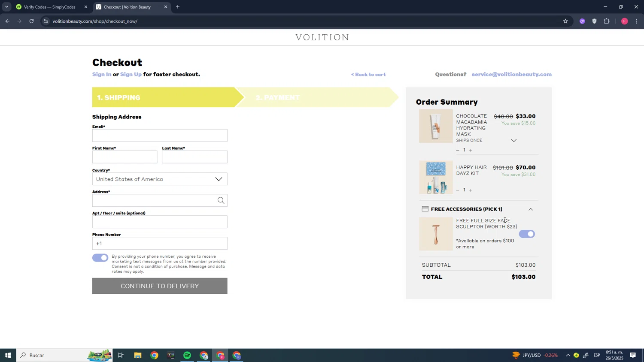Toggle marketing text message consent switch
The height and width of the screenshot is (362, 644).
point(100,258)
